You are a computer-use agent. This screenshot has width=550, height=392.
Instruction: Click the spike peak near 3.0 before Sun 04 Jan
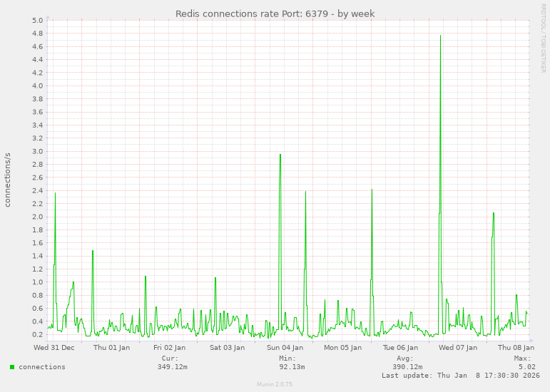(x=280, y=155)
